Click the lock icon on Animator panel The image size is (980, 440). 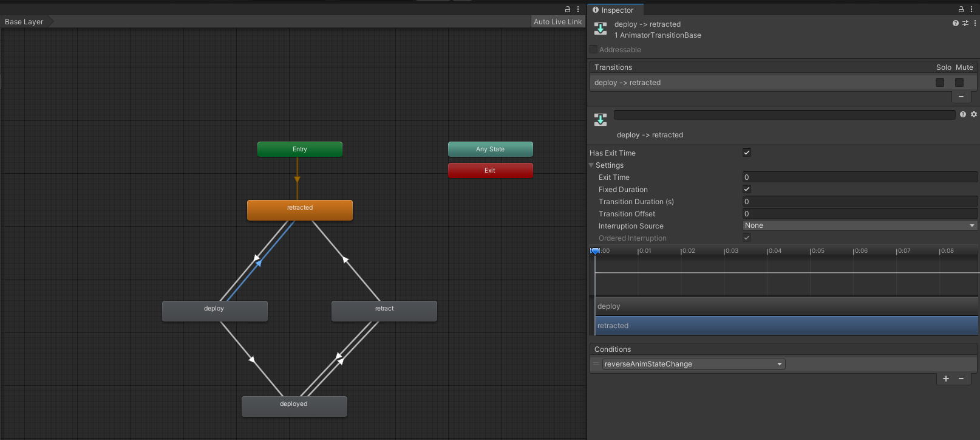pos(568,9)
